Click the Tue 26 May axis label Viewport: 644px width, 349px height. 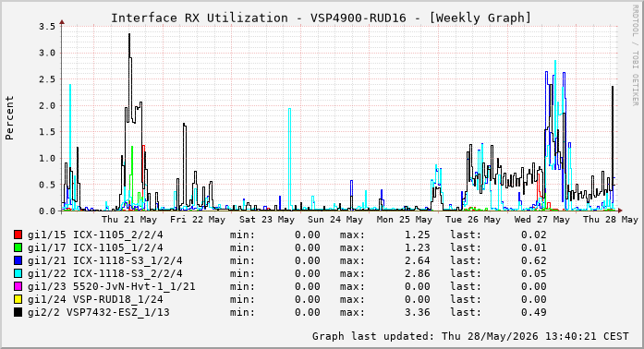click(473, 220)
